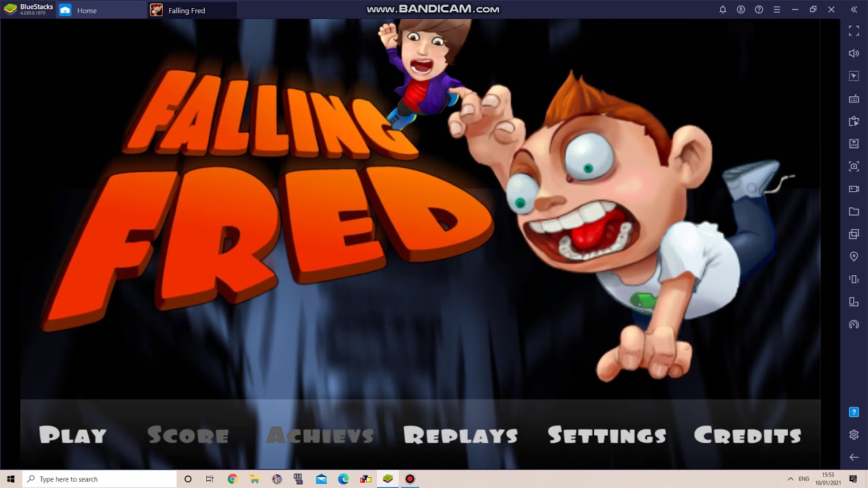Click the Cortana circle icon on taskbar
Viewport: 868px width, 488px height.
(x=188, y=479)
